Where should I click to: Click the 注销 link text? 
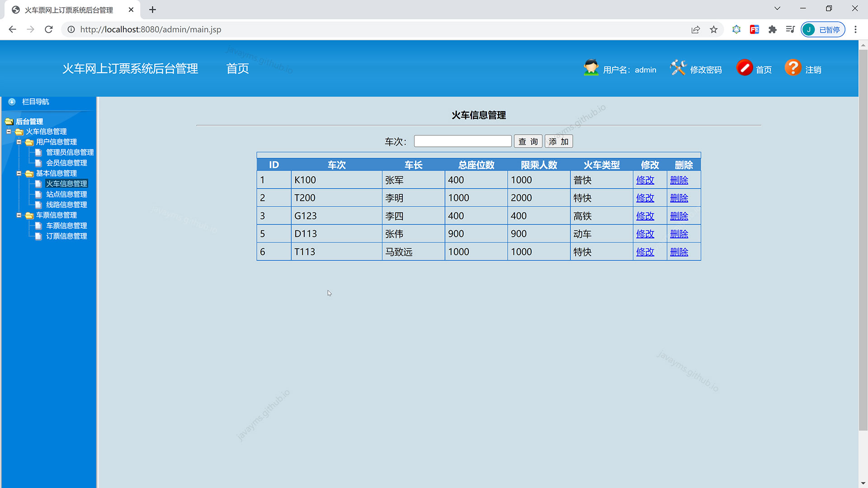813,70
